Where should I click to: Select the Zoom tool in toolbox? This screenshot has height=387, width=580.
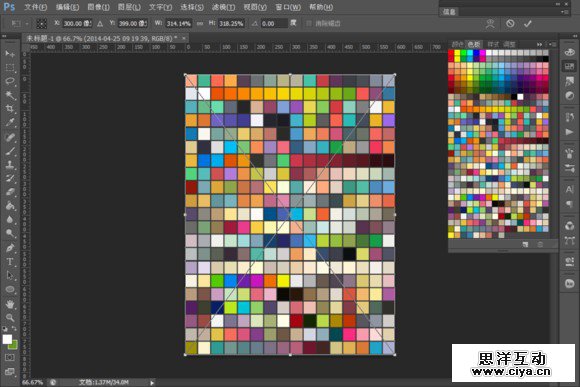coord(10,318)
